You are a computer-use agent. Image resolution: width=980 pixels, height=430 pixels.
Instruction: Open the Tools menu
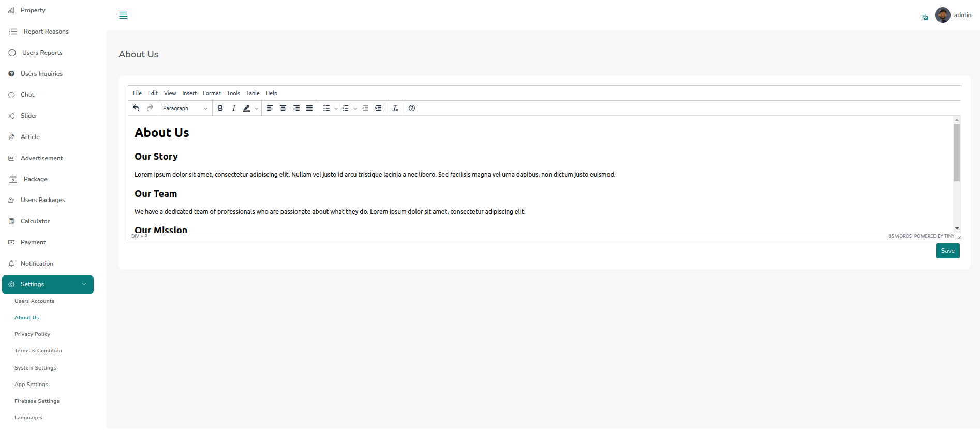233,93
